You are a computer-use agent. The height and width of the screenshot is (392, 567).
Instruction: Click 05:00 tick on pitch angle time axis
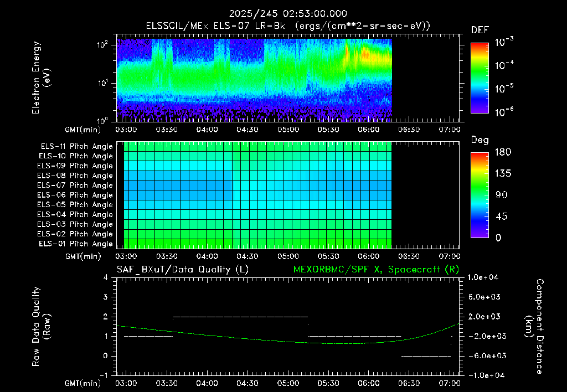pyautogui.click(x=288, y=257)
